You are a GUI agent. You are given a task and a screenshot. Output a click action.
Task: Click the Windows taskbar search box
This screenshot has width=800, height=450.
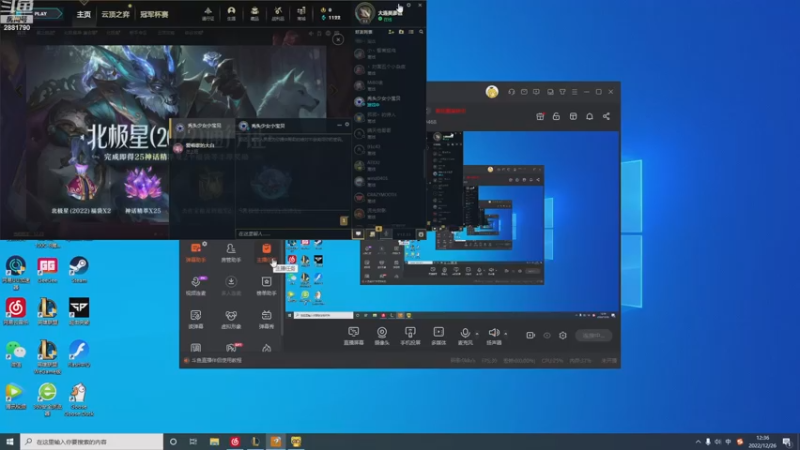pyautogui.click(x=92, y=442)
